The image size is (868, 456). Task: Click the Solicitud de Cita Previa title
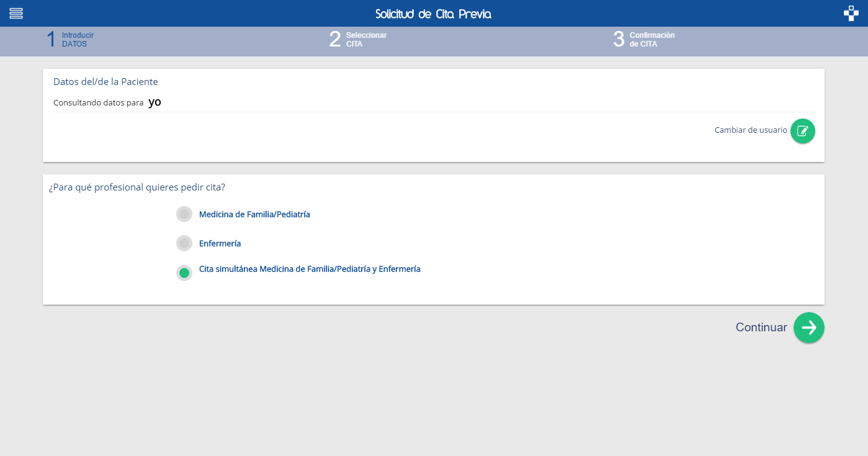434,14
